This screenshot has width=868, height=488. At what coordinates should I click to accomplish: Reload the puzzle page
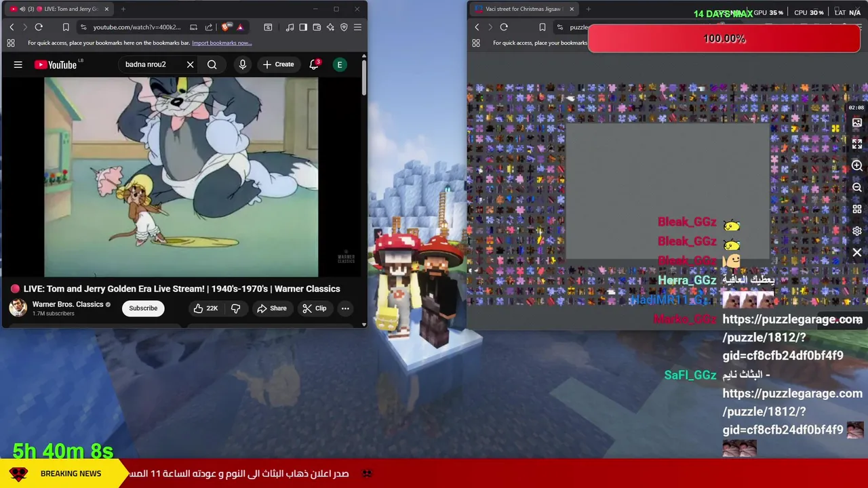coord(504,27)
